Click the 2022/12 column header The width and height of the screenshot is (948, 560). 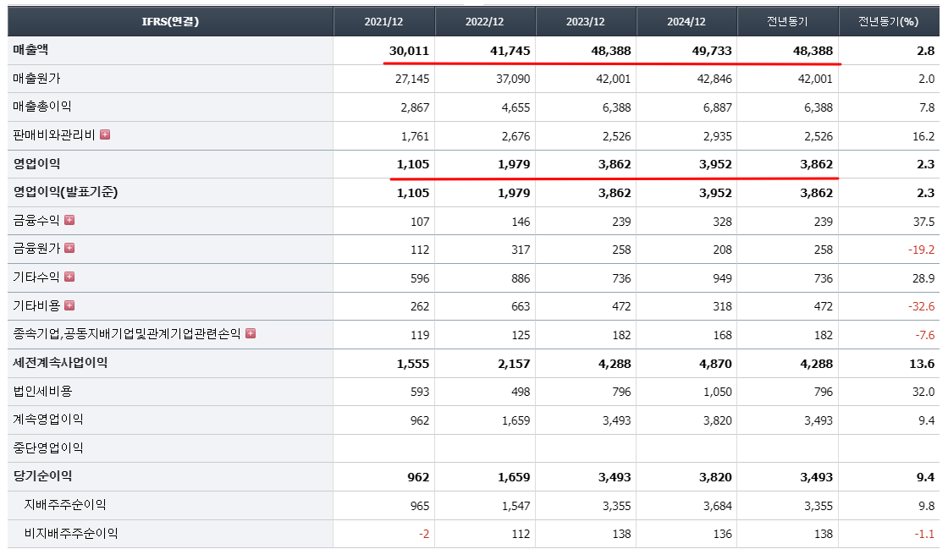(485, 22)
